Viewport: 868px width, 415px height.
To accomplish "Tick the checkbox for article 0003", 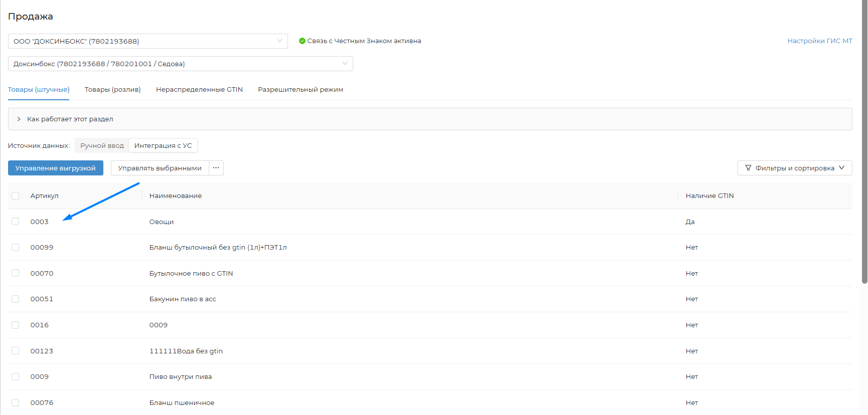I will tap(16, 222).
